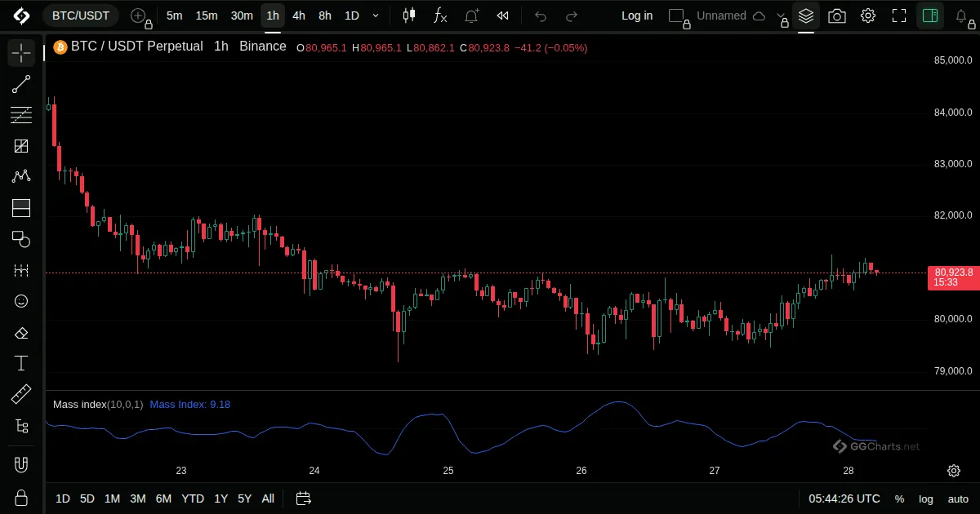This screenshot has height=514, width=980.
Task: Switch to the 8h timeframe
Action: tap(325, 16)
